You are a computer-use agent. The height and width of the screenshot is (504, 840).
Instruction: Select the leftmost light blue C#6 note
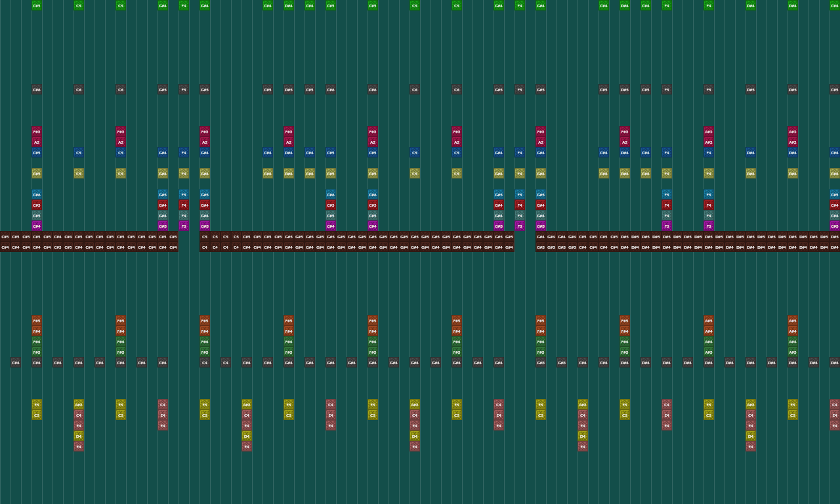(37, 194)
